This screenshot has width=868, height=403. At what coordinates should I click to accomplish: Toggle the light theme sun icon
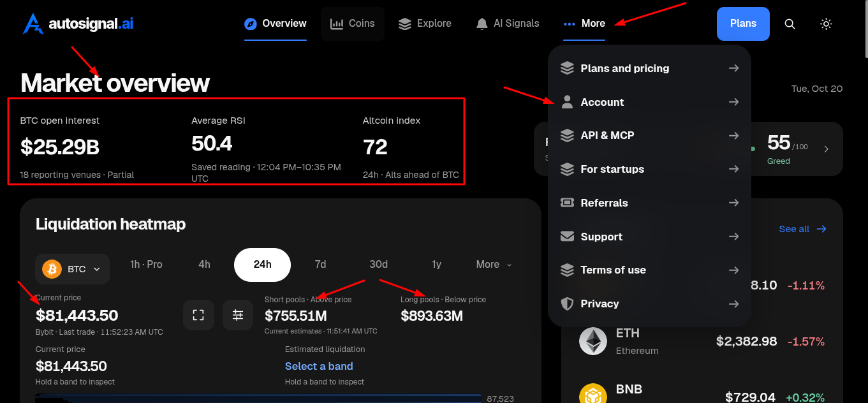click(826, 24)
